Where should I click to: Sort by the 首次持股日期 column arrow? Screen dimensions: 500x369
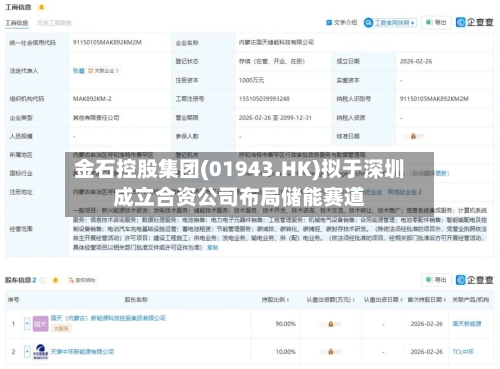click(445, 300)
